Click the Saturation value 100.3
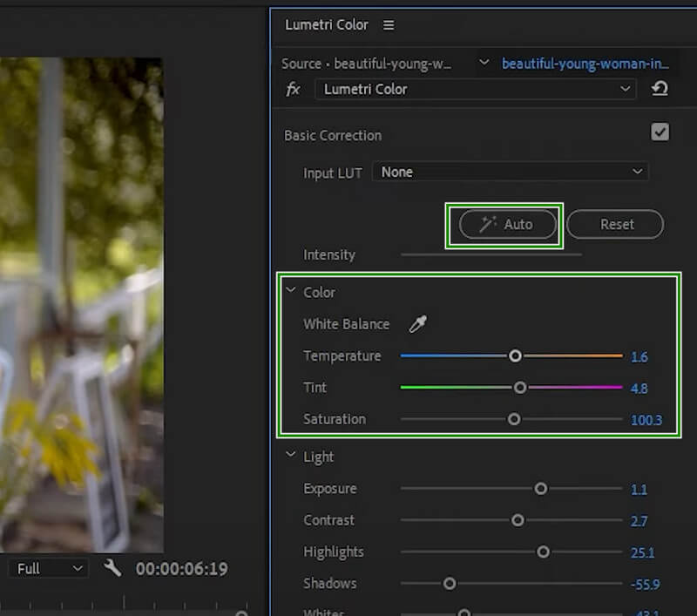Viewport: 697px width, 616px height. [x=646, y=420]
